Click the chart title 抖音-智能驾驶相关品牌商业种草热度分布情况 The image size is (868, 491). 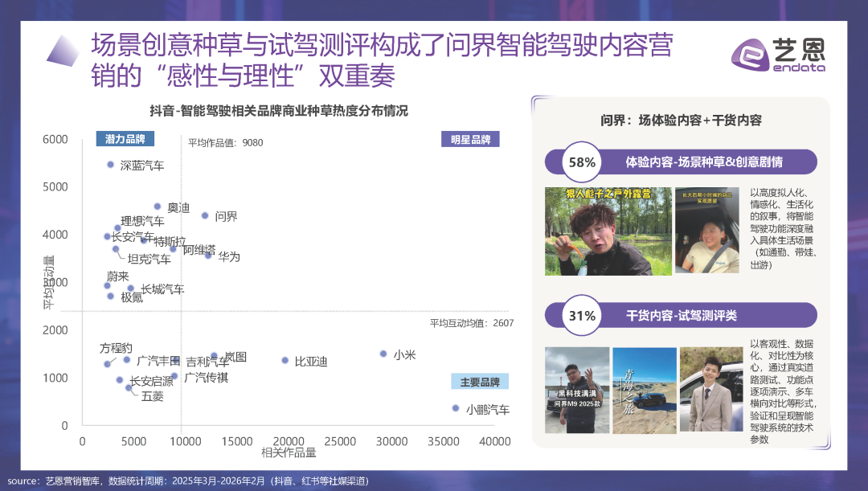(x=278, y=111)
